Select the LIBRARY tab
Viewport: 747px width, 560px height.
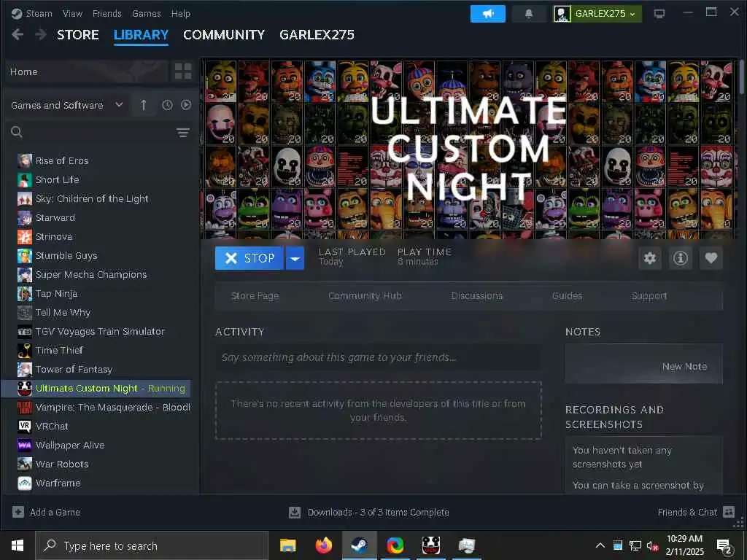pos(141,35)
